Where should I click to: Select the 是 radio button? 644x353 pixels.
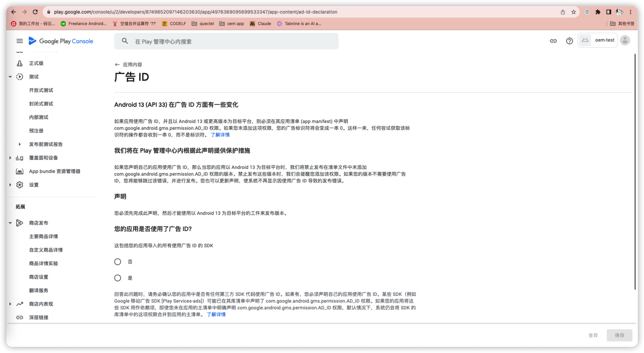[118, 278]
